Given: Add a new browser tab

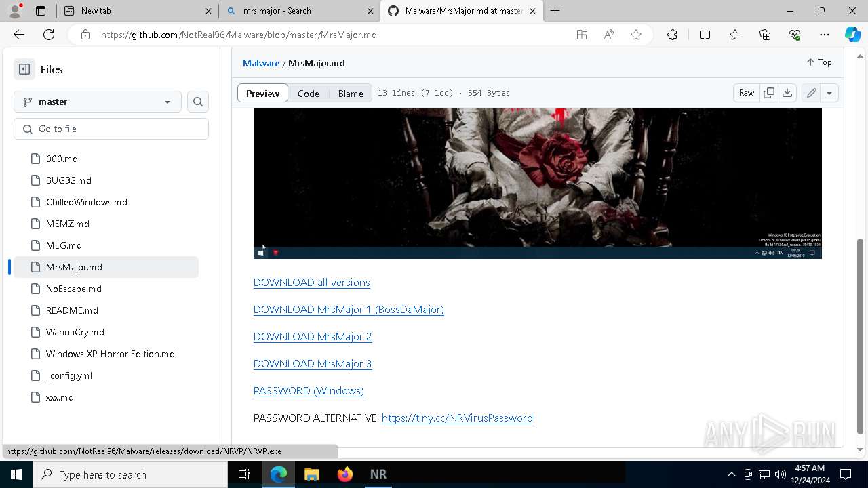Looking at the screenshot, I should (555, 11).
